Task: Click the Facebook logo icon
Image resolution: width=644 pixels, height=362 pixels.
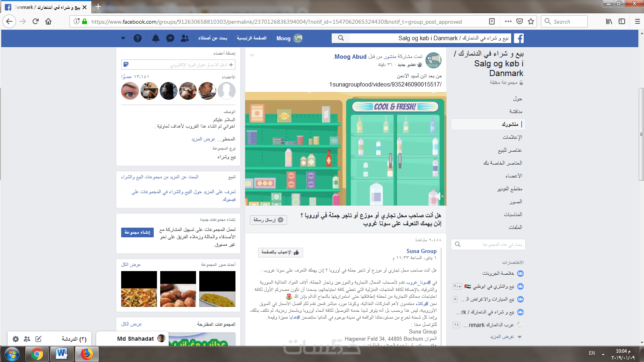Action: point(519,38)
